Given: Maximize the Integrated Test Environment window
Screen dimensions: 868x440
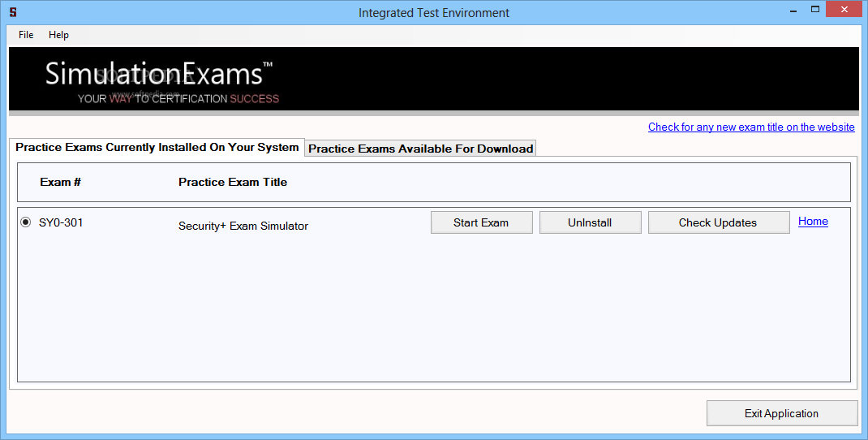Looking at the screenshot, I should coord(814,10).
